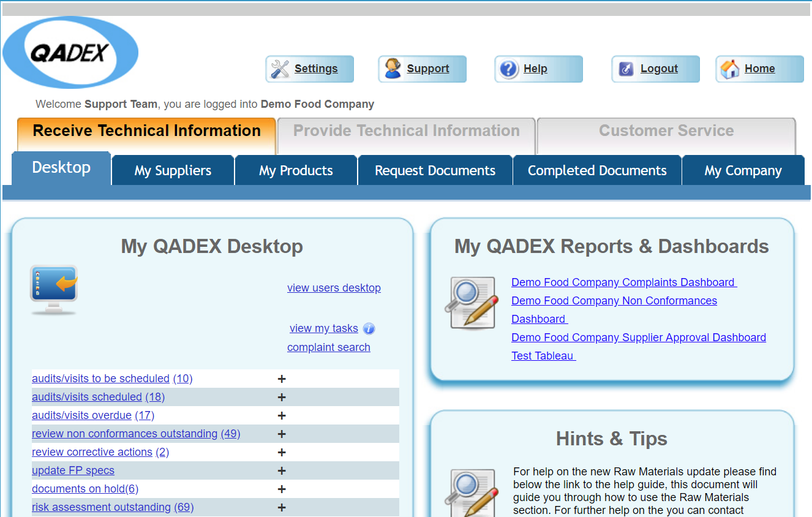Image resolution: width=812 pixels, height=517 pixels.
Task: Open the Help link
Action: pyautogui.click(x=535, y=69)
